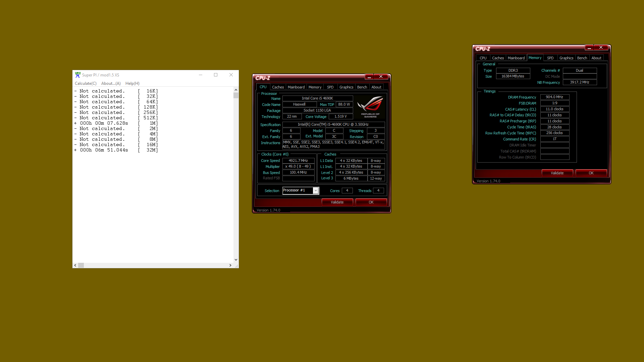Viewport: 644px width, 362px height.
Task: Click the Name field Intel Core i5 4690K
Action: point(317,99)
